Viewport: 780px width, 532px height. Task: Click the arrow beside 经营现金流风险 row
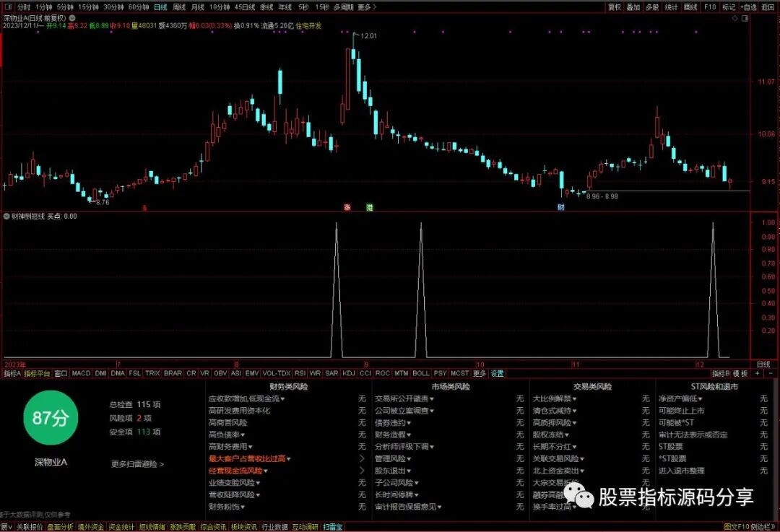362,471
